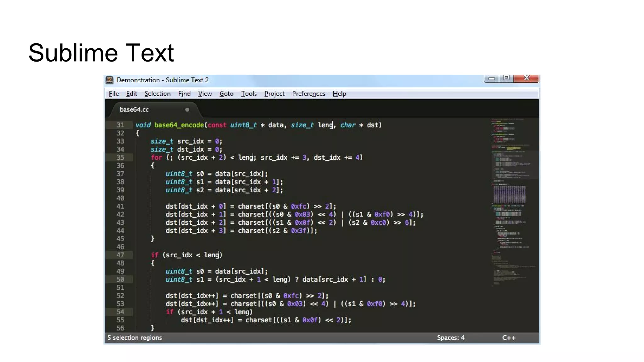This screenshot has height=362, width=644.
Task: Click the 0x3f literal on line 44
Action: pos(298,231)
